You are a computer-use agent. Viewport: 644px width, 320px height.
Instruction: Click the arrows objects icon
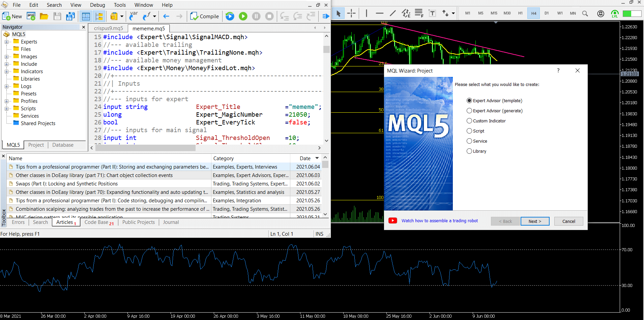(445, 13)
